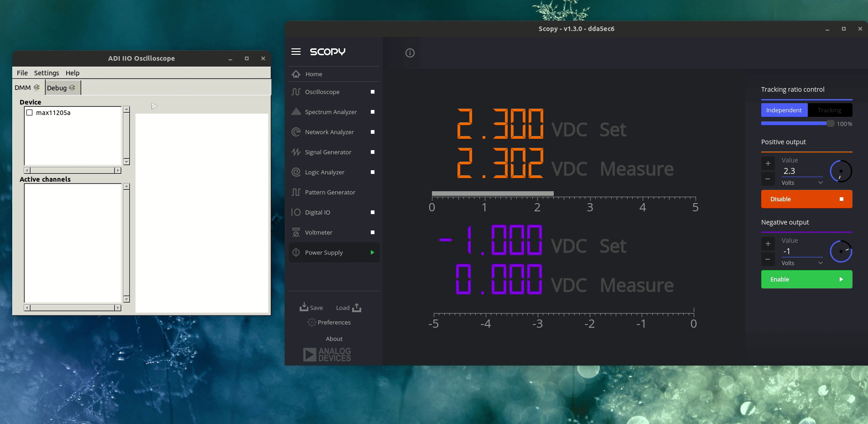The width and height of the screenshot is (868, 424).
Task: Open the Home page in Scopy
Action: 334,74
